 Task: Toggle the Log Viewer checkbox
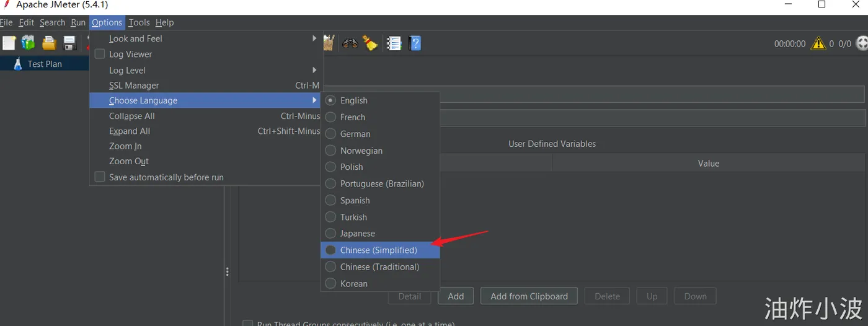pos(100,54)
